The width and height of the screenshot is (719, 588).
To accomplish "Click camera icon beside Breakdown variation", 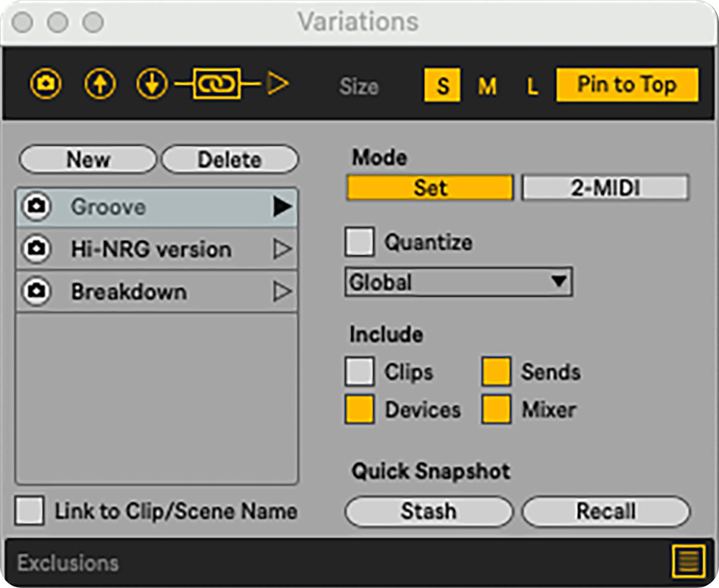I will tap(36, 292).
